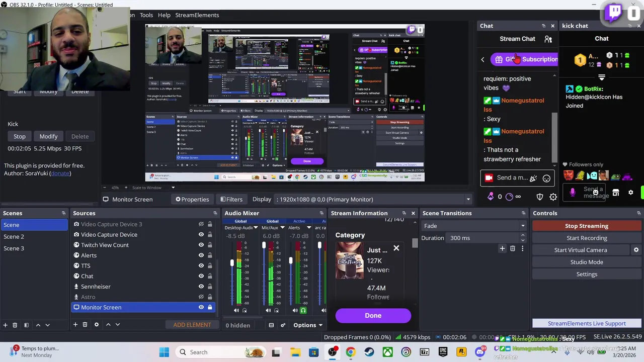Remove transition with trash icon
Viewport: 644px width, 362px height.
[513, 248]
